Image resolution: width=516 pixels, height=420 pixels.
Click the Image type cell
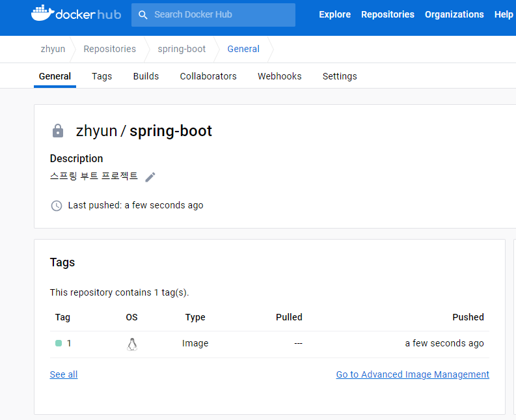195,343
